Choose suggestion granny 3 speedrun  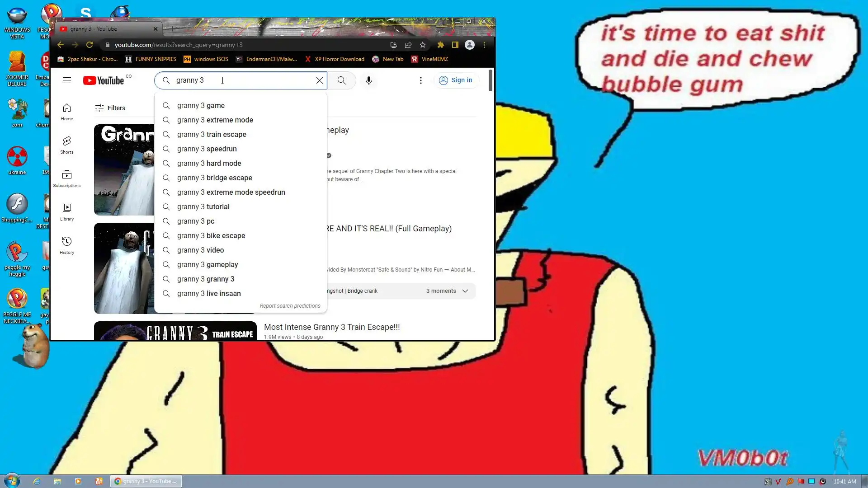click(207, 149)
